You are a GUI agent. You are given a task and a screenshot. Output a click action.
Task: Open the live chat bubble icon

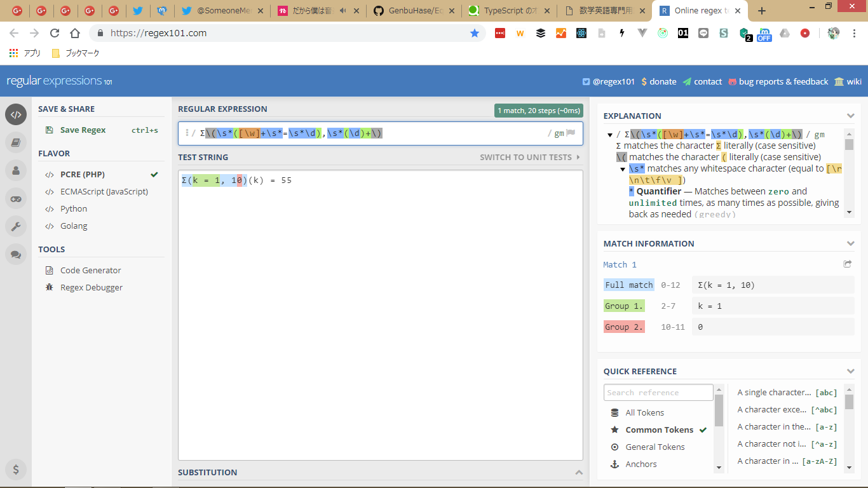click(x=16, y=254)
